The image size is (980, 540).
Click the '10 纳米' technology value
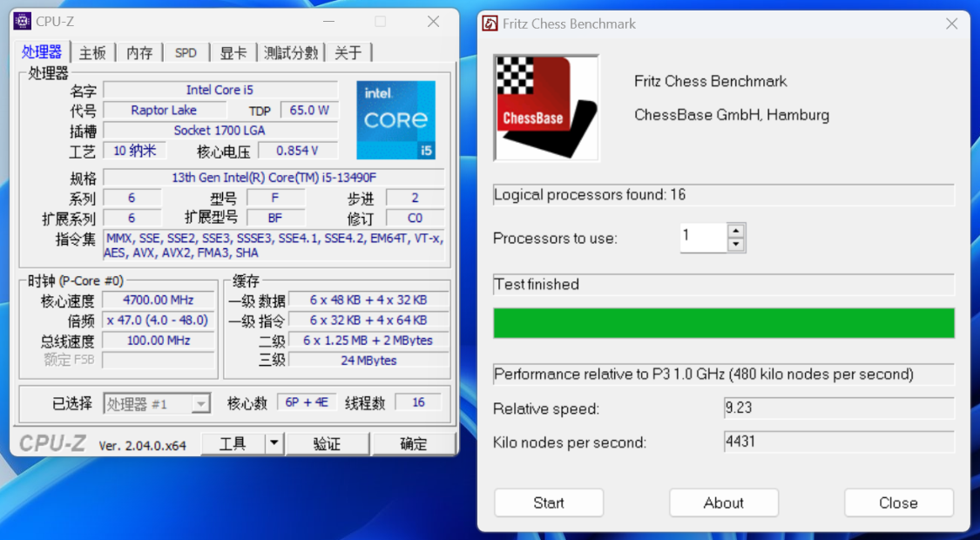(134, 150)
